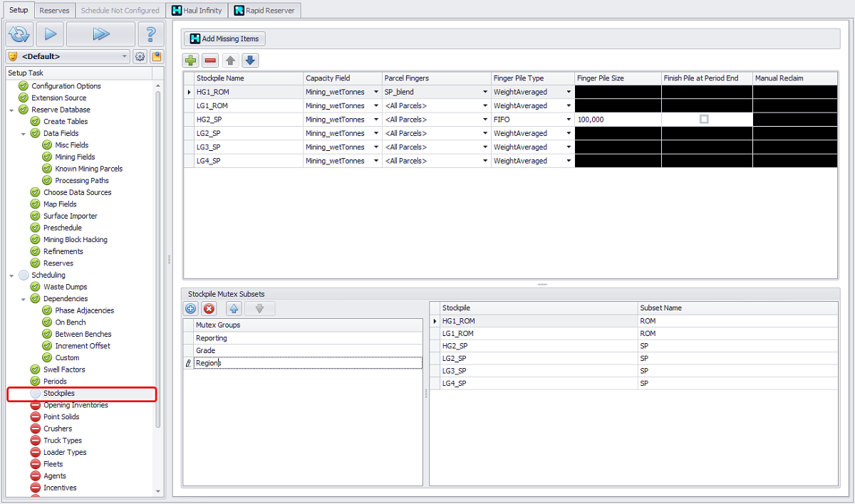Open help with the question mark icon
The height and width of the screenshot is (504, 855).
(x=150, y=34)
